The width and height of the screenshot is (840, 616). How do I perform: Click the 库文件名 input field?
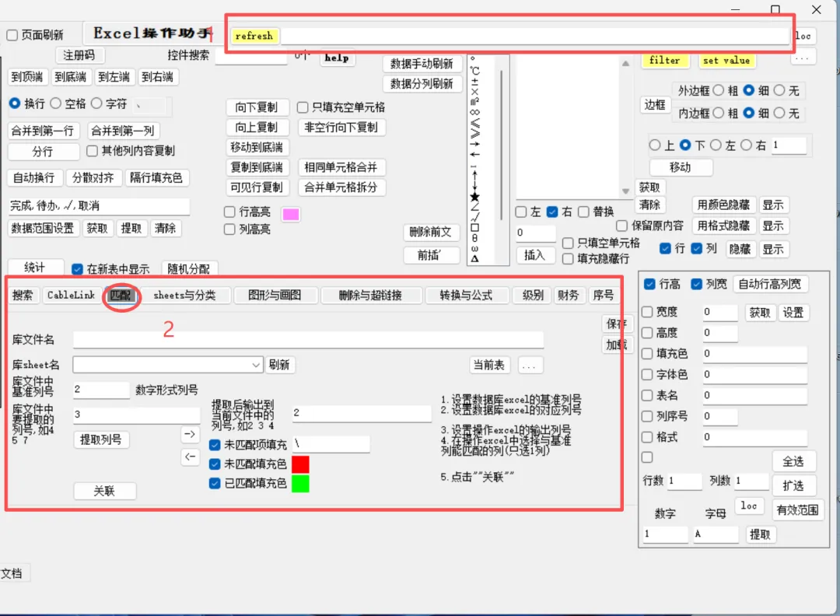point(309,340)
